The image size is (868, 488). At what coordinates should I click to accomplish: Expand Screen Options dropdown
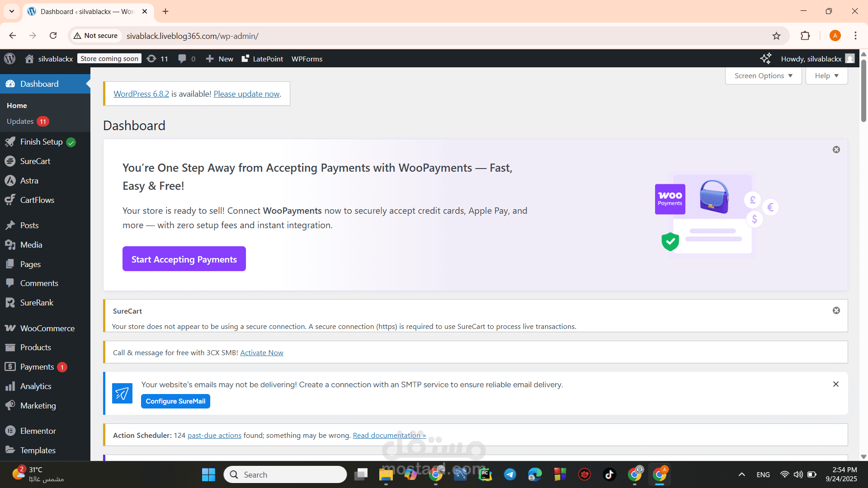(763, 76)
